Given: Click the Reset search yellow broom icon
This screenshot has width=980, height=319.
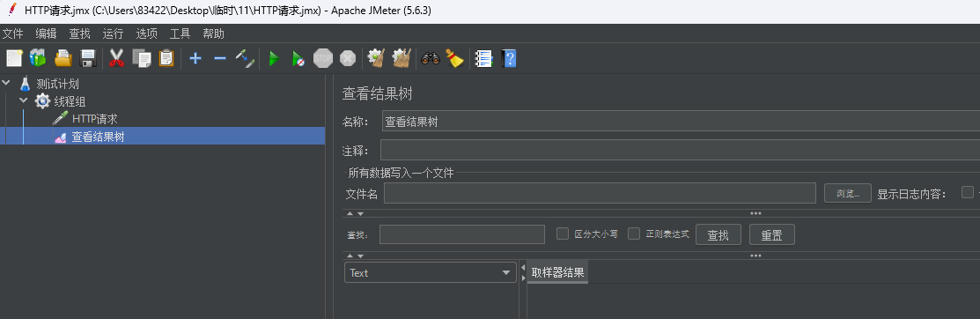Looking at the screenshot, I should [455, 59].
